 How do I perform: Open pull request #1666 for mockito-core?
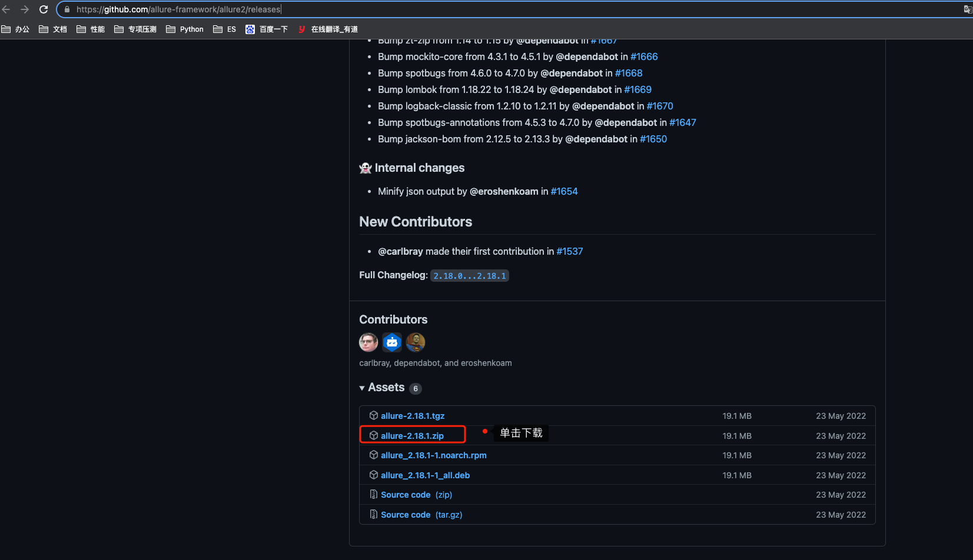tap(644, 56)
